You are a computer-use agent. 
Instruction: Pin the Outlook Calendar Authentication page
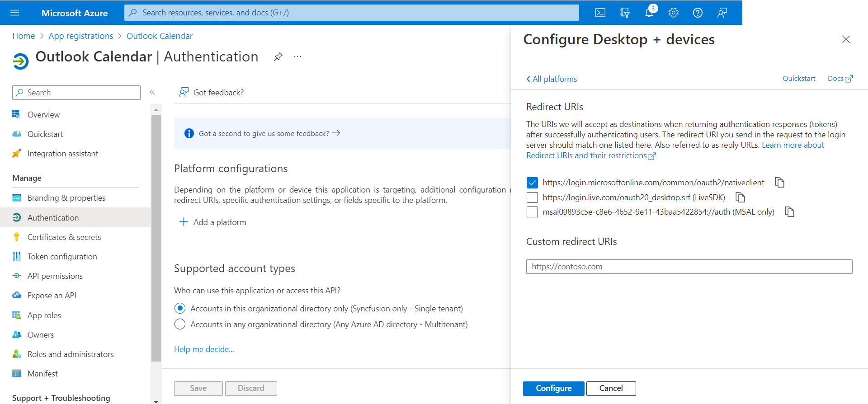point(278,57)
